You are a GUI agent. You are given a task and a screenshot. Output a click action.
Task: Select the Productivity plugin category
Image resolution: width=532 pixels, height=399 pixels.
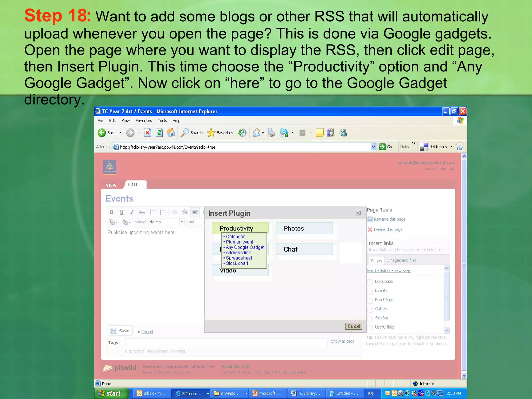click(240, 228)
